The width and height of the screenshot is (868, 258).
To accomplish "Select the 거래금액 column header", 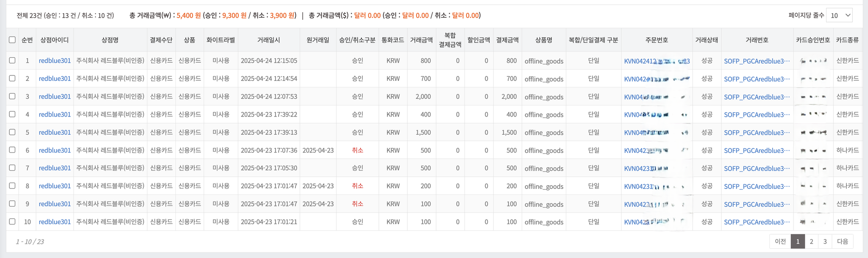I will (422, 40).
